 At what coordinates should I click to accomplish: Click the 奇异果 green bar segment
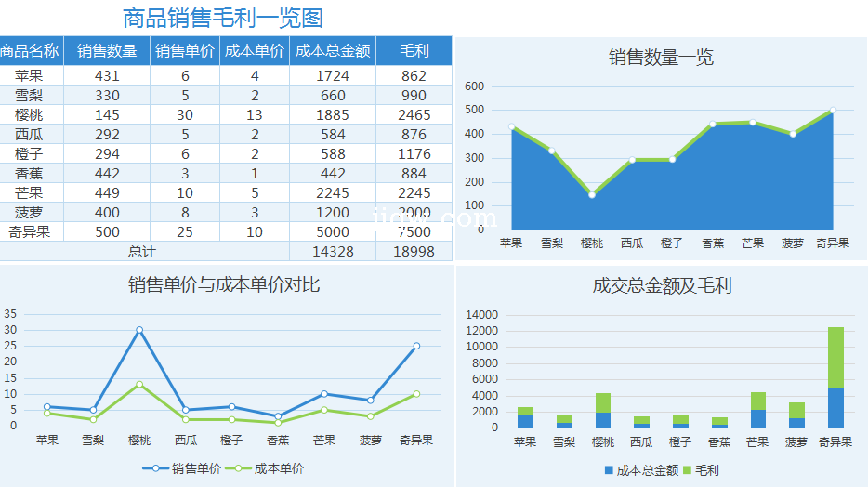(836, 357)
